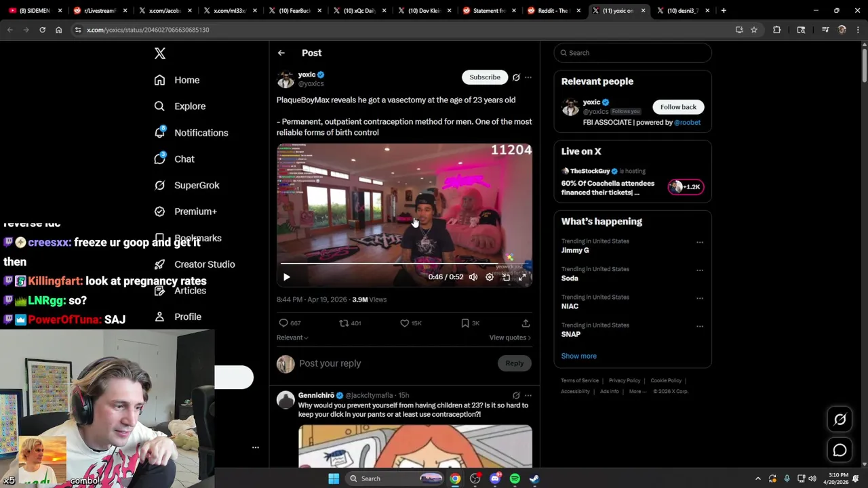The height and width of the screenshot is (488, 868).
Task: Open video playback settings gear
Action: click(x=490, y=277)
